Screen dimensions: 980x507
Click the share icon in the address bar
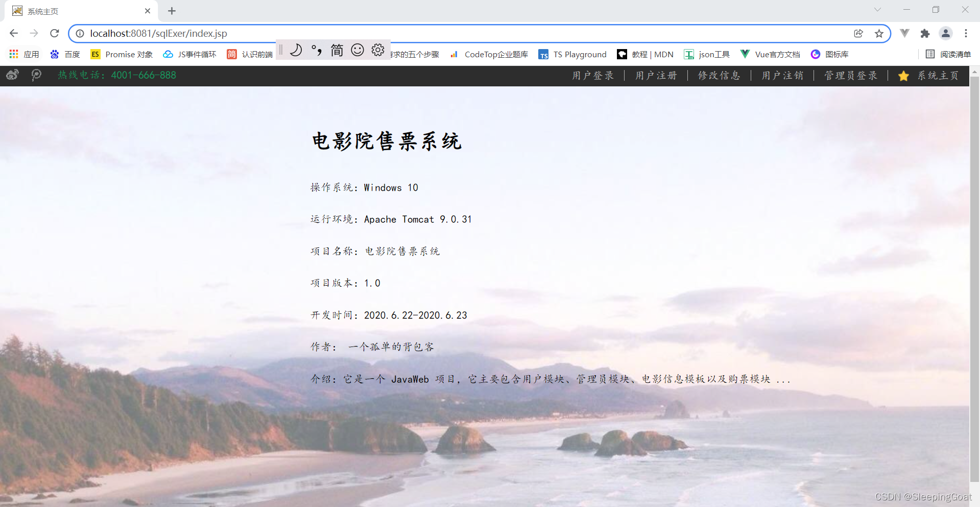[x=858, y=33]
